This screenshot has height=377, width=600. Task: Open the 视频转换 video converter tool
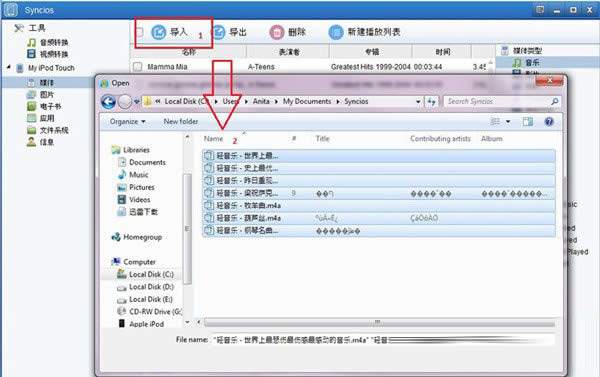48,54
